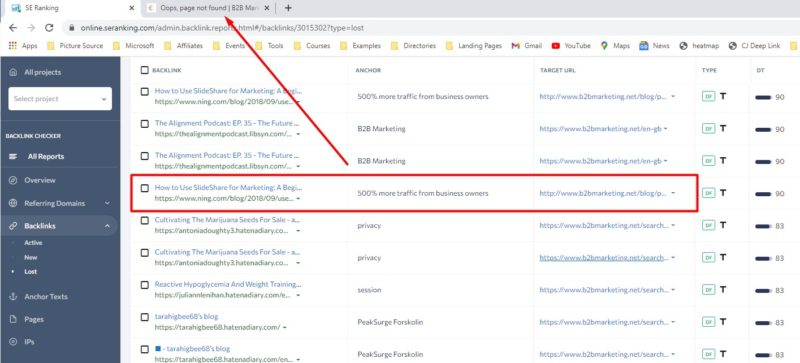Sort by the DT column header

pos(760,70)
